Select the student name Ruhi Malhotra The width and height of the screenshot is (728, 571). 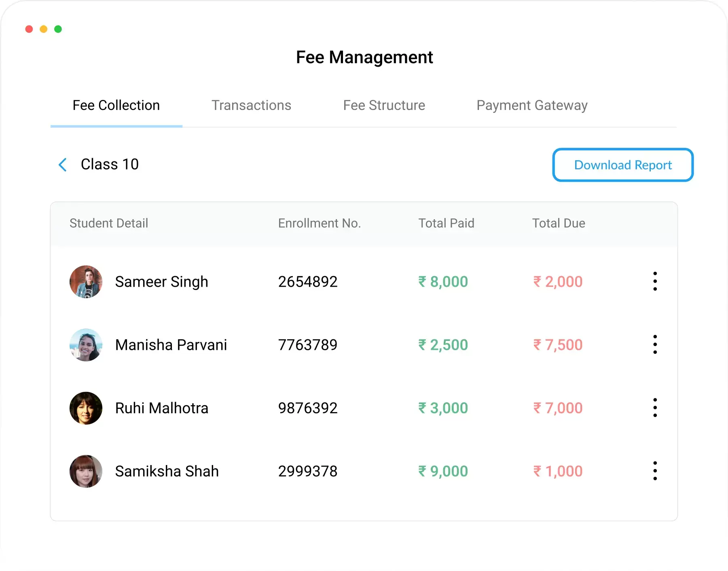click(x=161, y=408)
